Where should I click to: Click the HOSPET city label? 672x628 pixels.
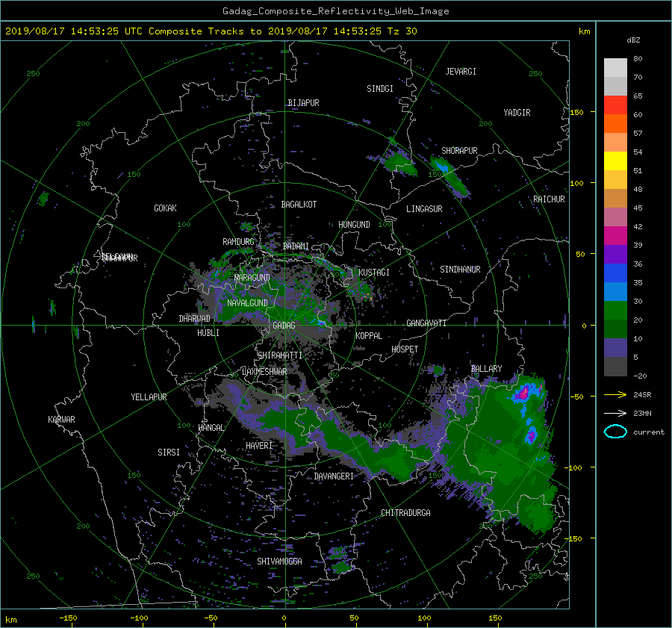[x=405, y=349]
